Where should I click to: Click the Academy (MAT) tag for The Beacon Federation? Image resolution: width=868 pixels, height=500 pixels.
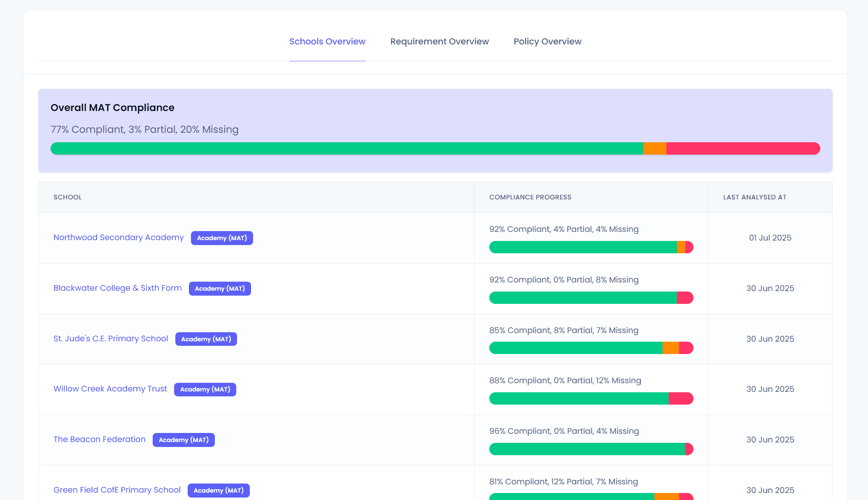click(x=184, y=440)
